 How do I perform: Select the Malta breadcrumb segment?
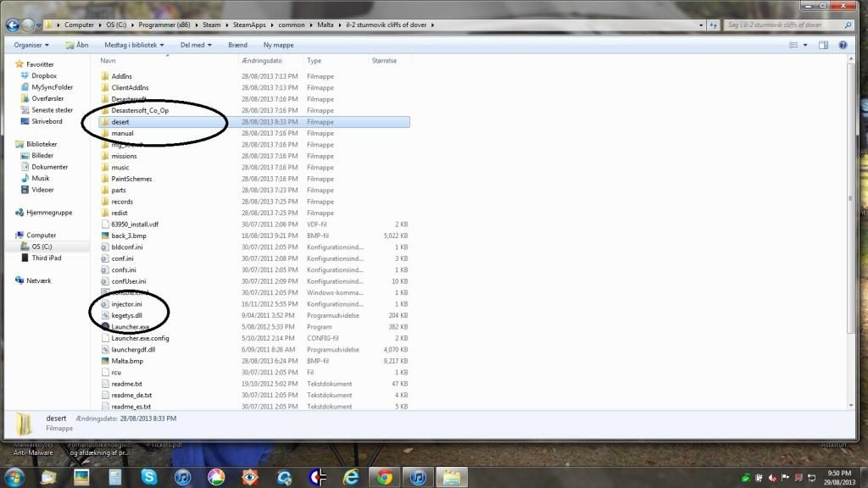click(x=325, y=25)
